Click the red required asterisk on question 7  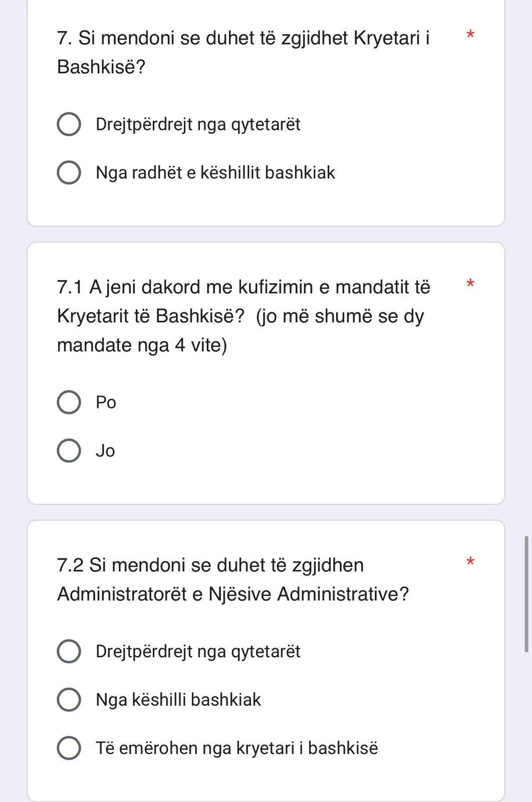[x=470, y=35]
